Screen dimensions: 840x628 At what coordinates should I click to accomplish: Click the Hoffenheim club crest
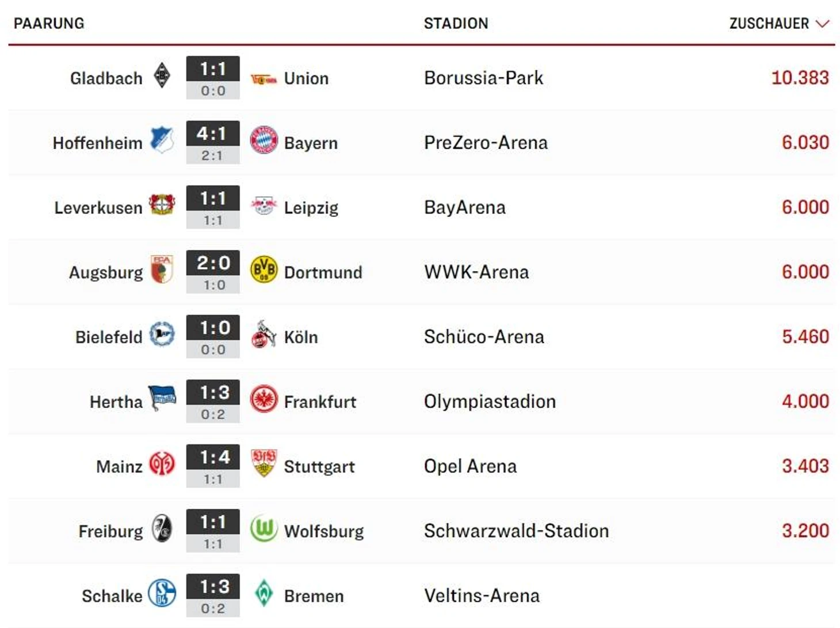click(162, 140)
